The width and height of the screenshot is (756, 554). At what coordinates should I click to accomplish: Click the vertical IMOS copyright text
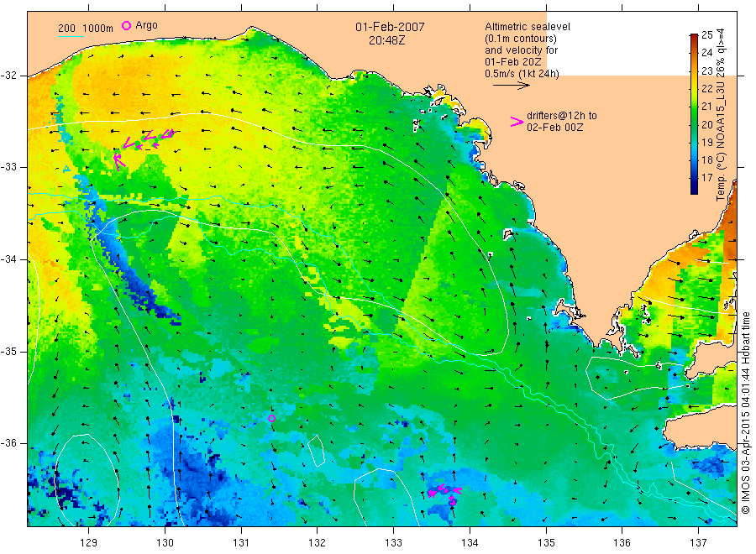click(x=746, y=413)
